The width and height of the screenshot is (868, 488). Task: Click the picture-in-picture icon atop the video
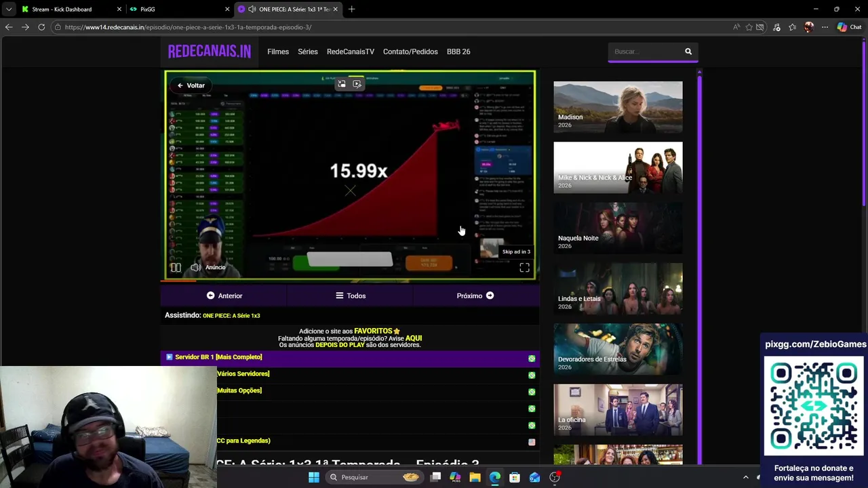(341, 84)
